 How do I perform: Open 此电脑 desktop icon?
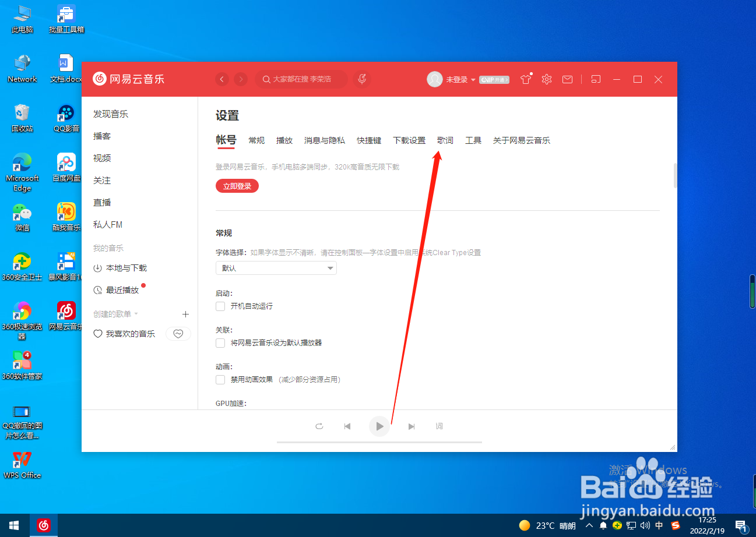pyautogui.click(x=22, y=18)
